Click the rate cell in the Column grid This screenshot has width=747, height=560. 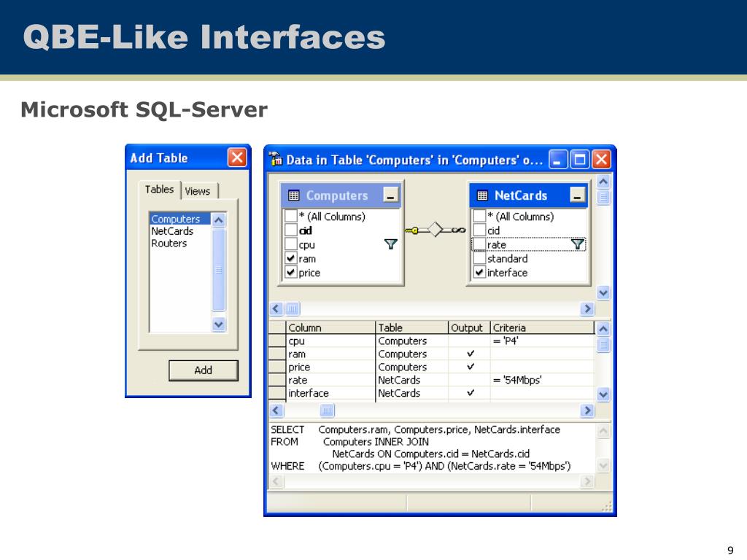330,380
